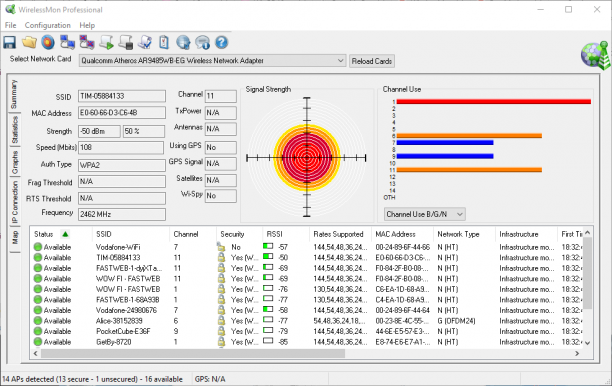
Task: Start logging with the green play icon
Action: 106,42
